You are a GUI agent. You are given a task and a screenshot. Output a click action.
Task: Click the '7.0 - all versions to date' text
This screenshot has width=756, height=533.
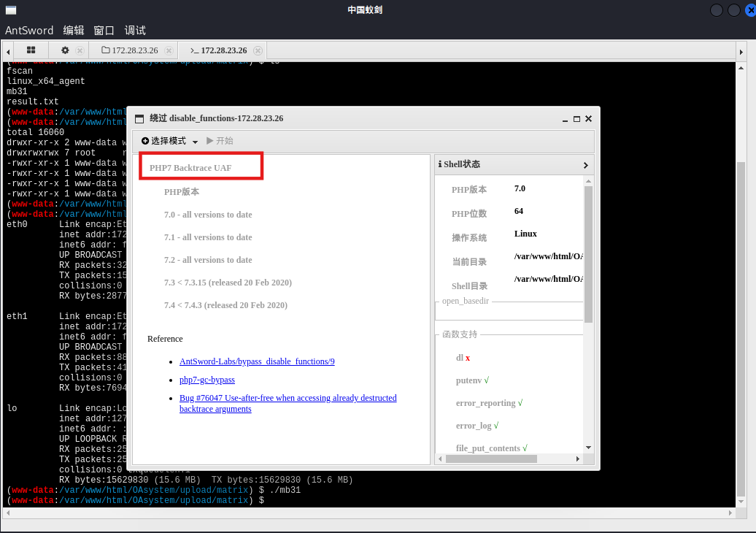point(208,215)
